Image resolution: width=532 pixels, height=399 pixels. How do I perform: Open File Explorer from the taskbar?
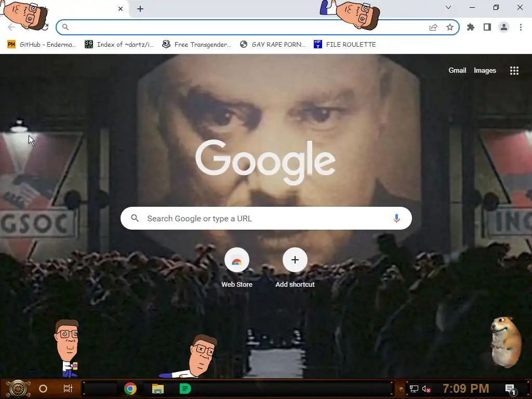(158, 389)
